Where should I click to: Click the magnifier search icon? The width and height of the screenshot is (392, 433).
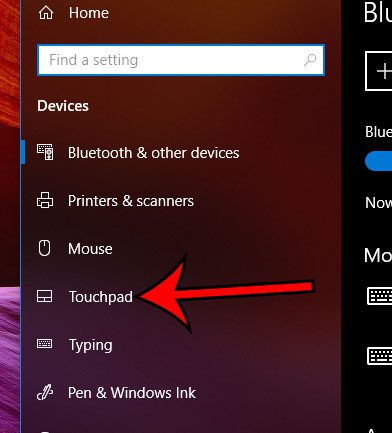310,60
